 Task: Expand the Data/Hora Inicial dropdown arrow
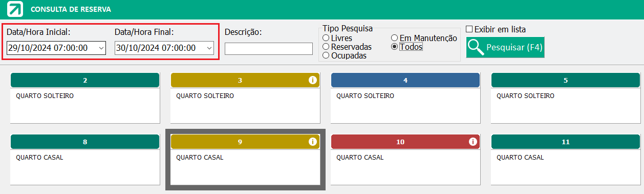[x=100, y=48]
